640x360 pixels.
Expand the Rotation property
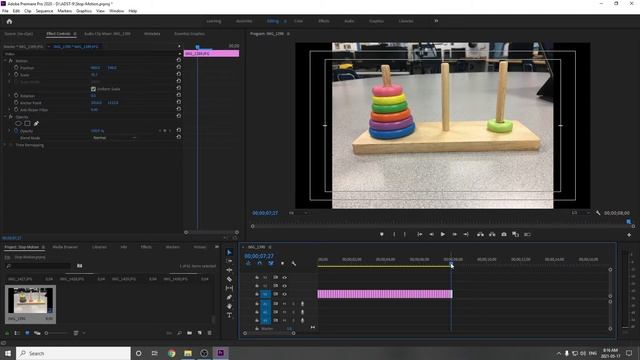[x=9, y=96]
